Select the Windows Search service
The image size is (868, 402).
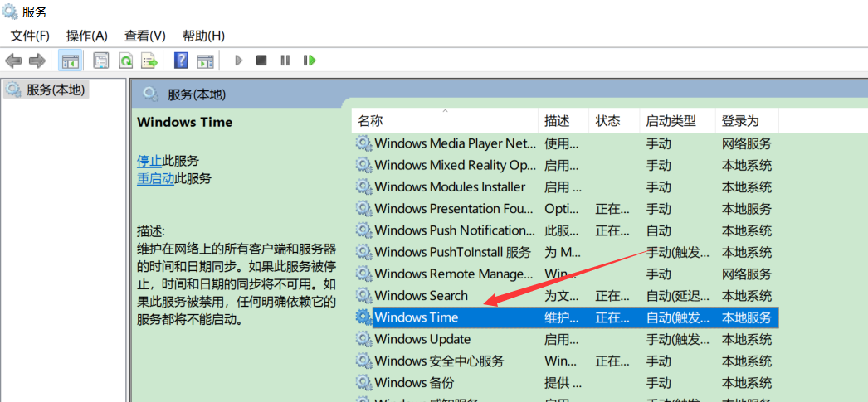(565, 295)
